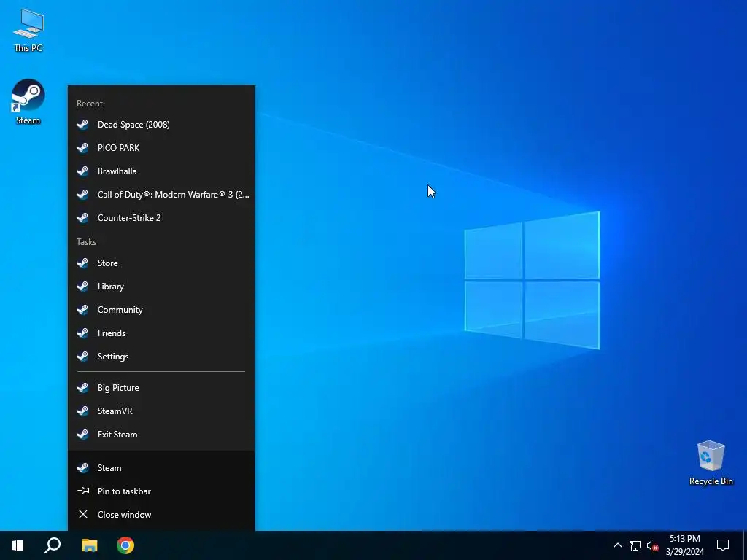Select the This PC desktop icon
Viewport: 747px width, 560px height.
pyautogui.click(x=28, y=31)
